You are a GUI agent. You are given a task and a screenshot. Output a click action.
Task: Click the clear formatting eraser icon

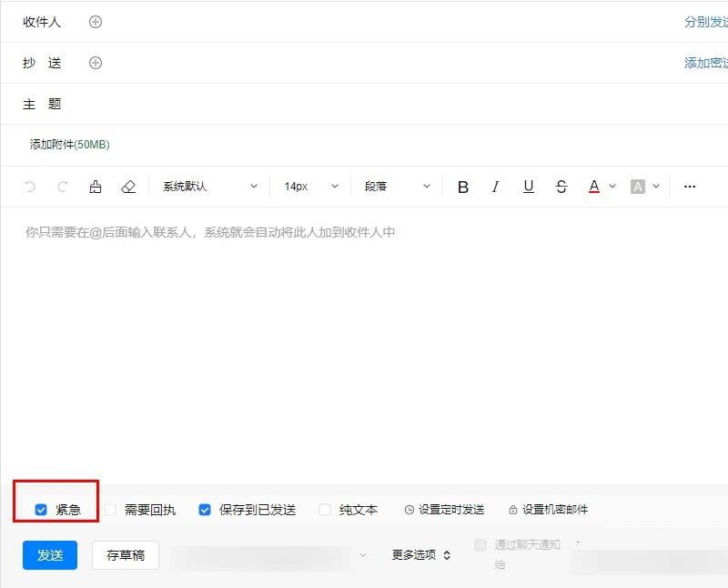point(127,186)
